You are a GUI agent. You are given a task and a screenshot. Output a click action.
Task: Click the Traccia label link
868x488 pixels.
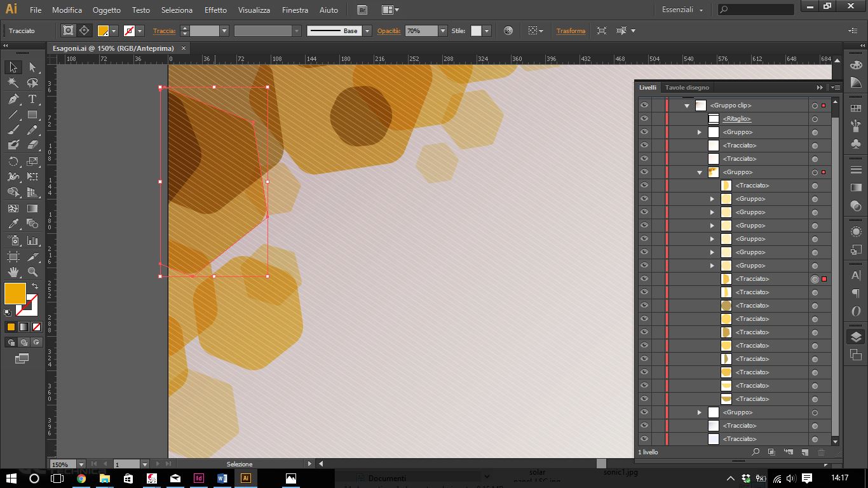point(165,30)
